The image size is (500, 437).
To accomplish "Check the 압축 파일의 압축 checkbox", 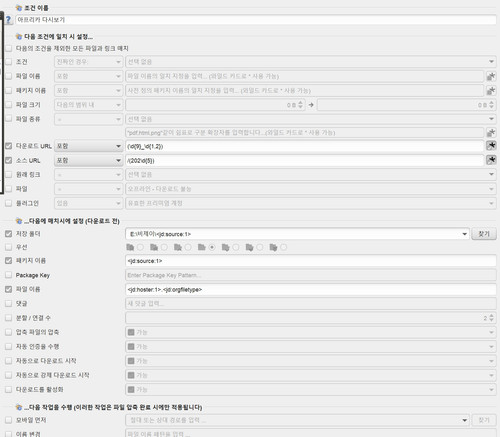I will click(9, 332).
